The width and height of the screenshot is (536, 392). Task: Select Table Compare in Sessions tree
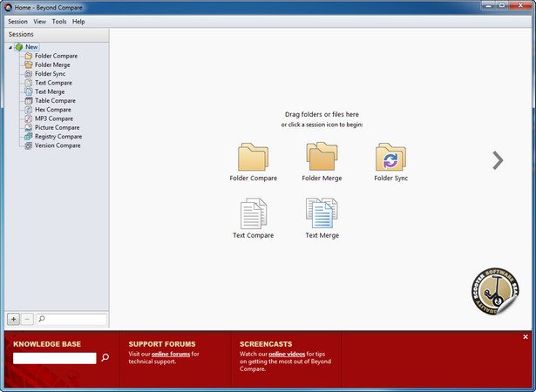(x=55, y=100)
